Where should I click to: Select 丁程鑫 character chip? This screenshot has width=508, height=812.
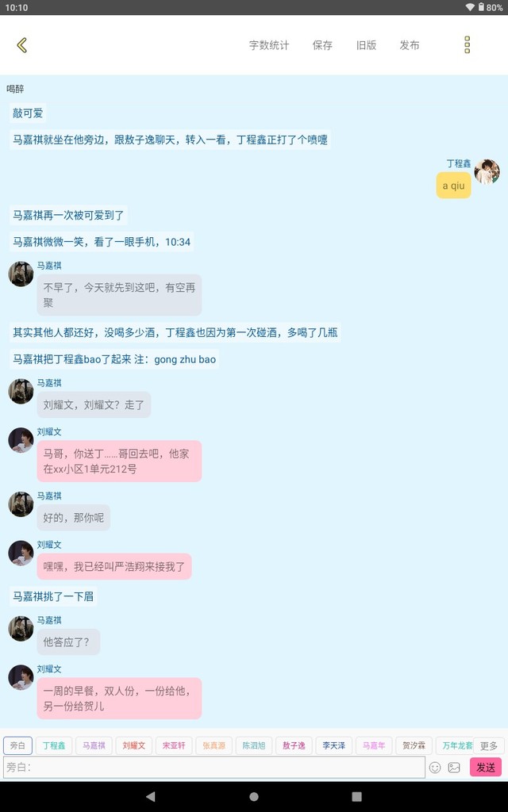pos(54,745)
